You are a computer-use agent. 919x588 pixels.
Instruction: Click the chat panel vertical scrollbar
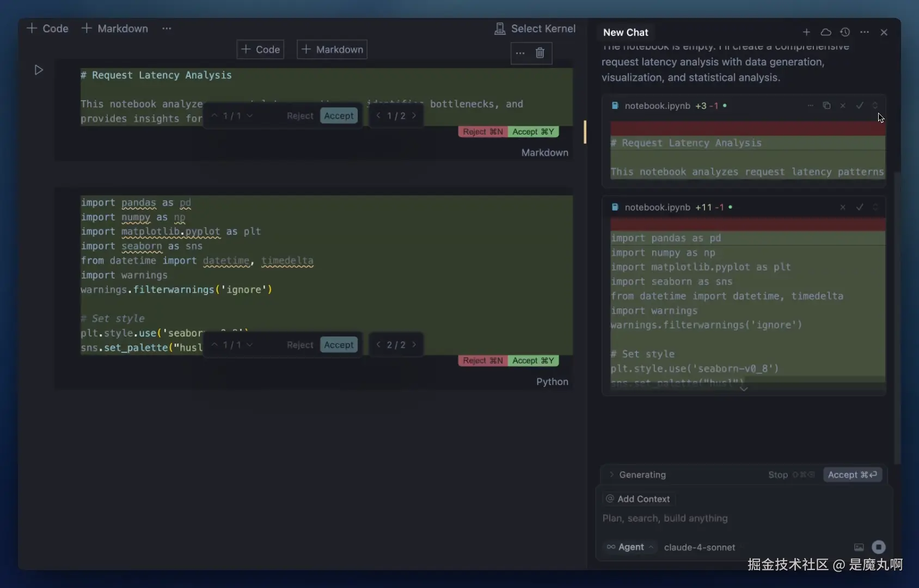tap(897, 318)
